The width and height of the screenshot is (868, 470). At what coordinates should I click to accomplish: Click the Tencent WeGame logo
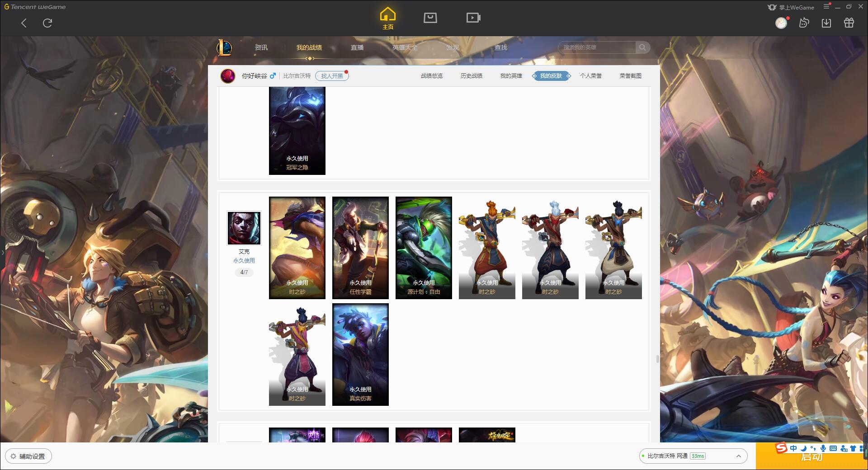[35, 7]
